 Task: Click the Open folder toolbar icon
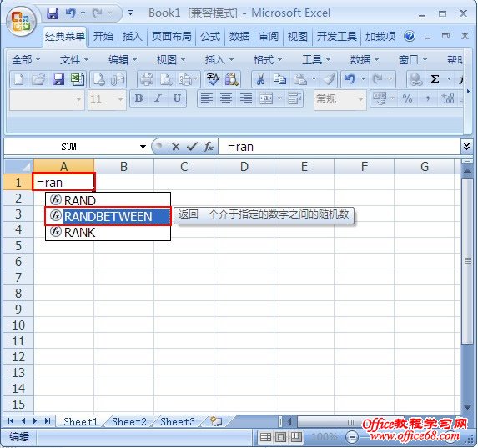pyautogui.click(x=38, y=79)
